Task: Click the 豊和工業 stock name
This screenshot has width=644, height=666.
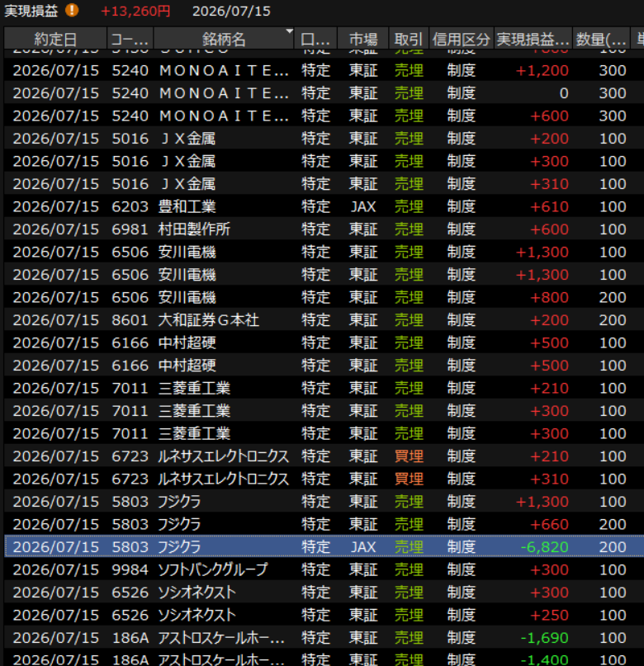Action: [x=187, y=206]
